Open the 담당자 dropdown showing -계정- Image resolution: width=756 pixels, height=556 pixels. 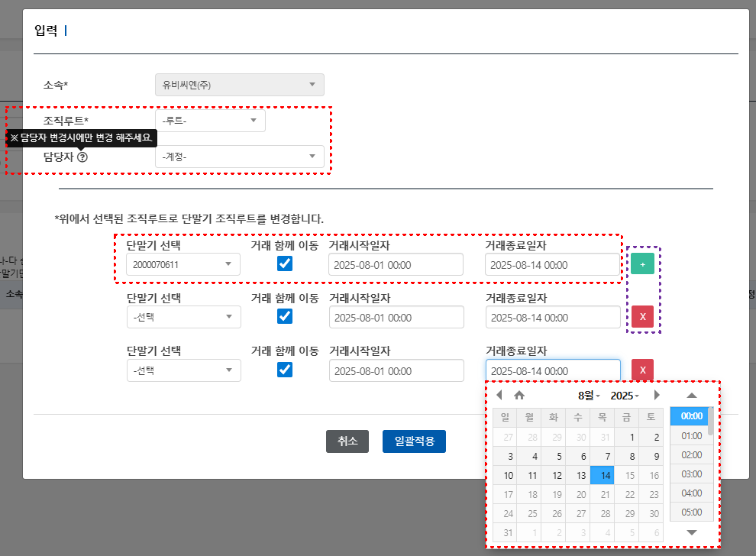pyautogui.click(x=241, y=157)
